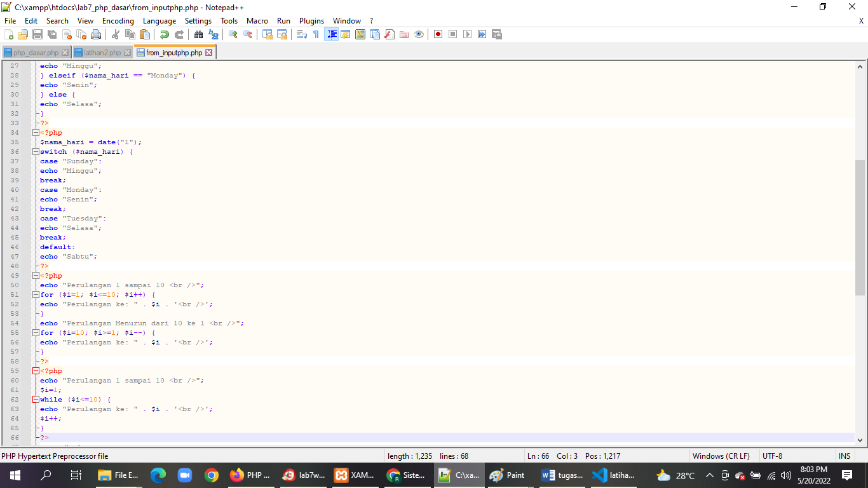Click the Paint icon on the taskbar
The image size is (868, 488).
pyautogui.click(x=508, y=475)
